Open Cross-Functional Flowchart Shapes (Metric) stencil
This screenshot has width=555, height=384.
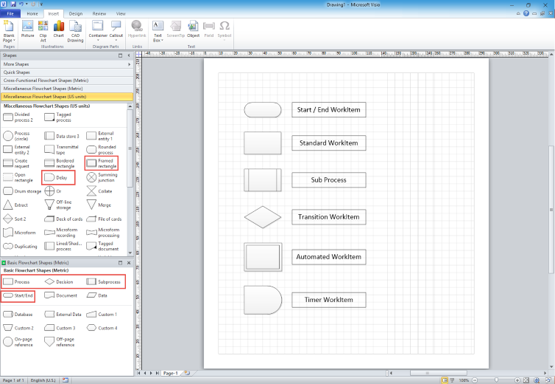[x=67, y=80]
